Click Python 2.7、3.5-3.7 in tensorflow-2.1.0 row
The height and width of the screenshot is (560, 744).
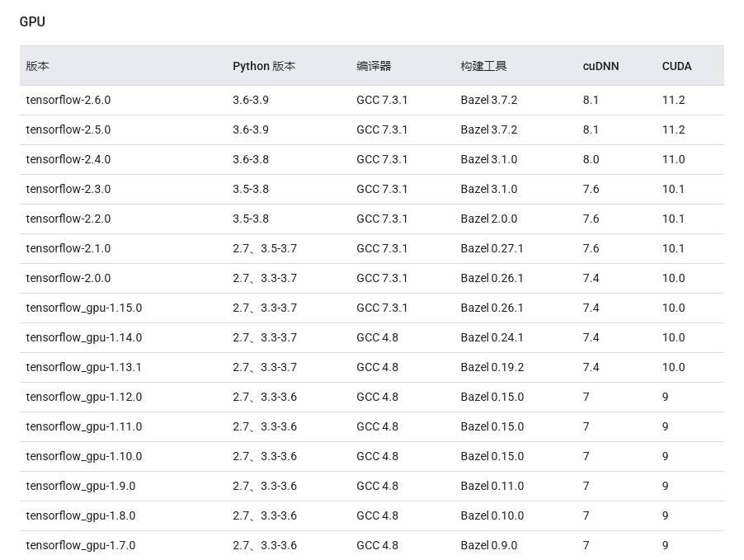pos(265,248)
